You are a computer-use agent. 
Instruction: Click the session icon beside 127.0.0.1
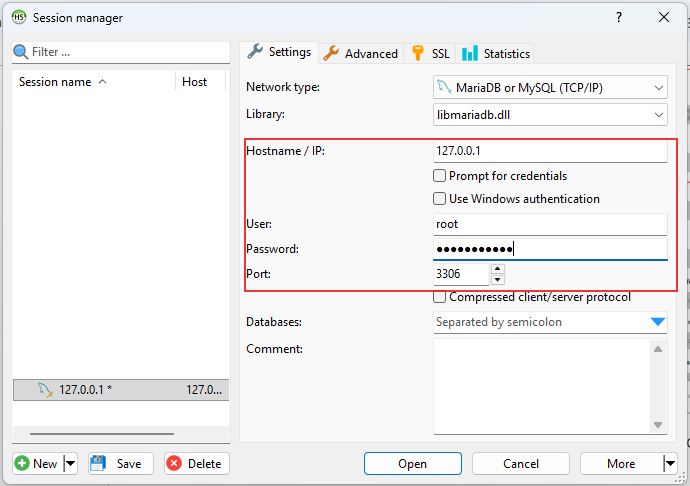click(44, 390)
